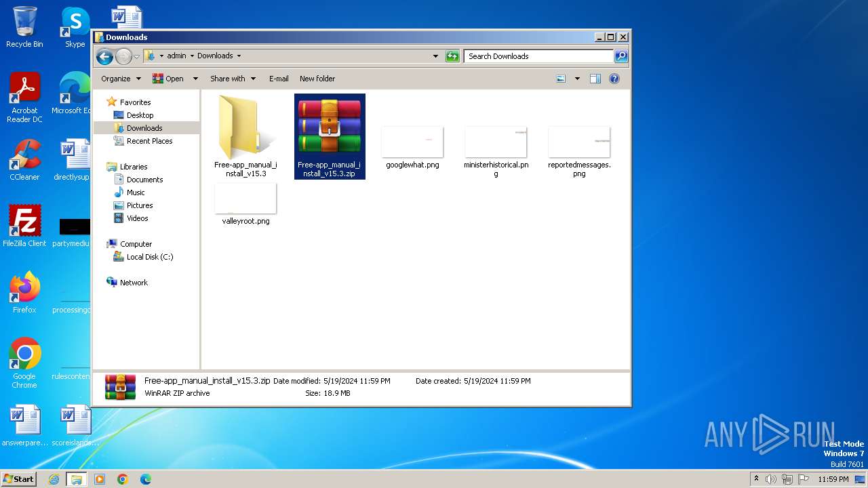Select FileZilla Client desktop shortcut
Image resolution: width=868 pixels, height=488 pixels.
point(24,226)
